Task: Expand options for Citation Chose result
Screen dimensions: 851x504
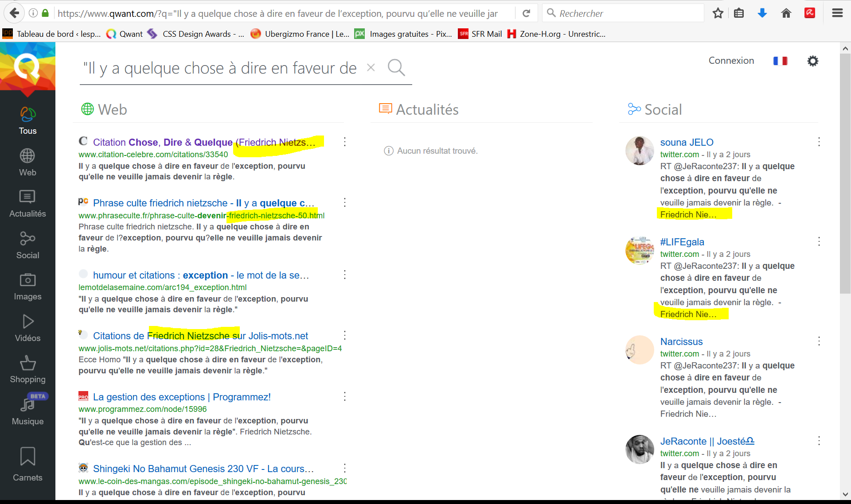Action: (345, 142)
